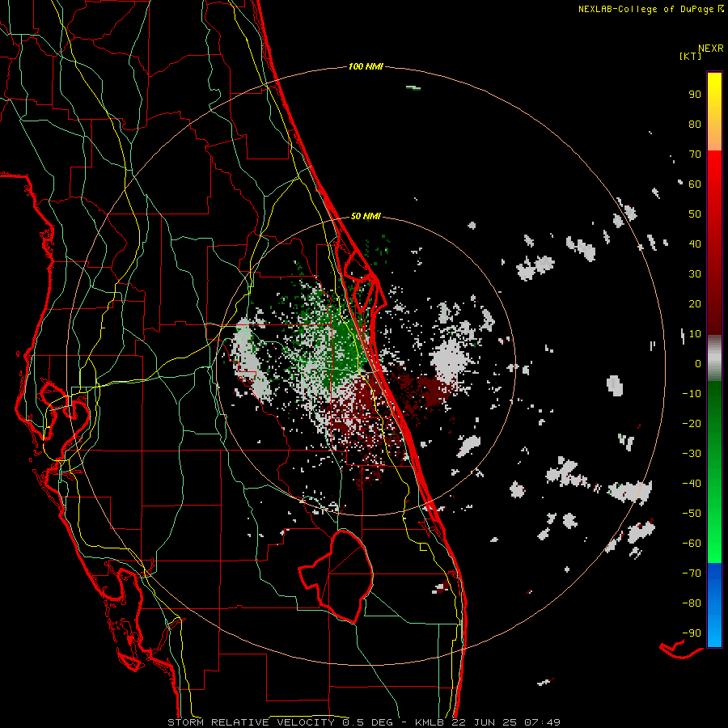The width and height of the screenshot is (728, 728).
Task: Click the [KT] units label
Action: (691, 56)
